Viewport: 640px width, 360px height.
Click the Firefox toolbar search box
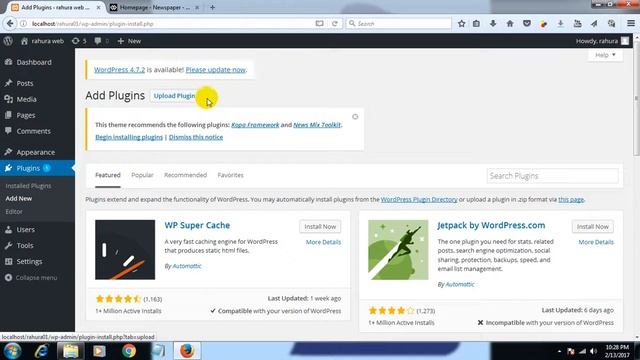(x=399, y=24)
